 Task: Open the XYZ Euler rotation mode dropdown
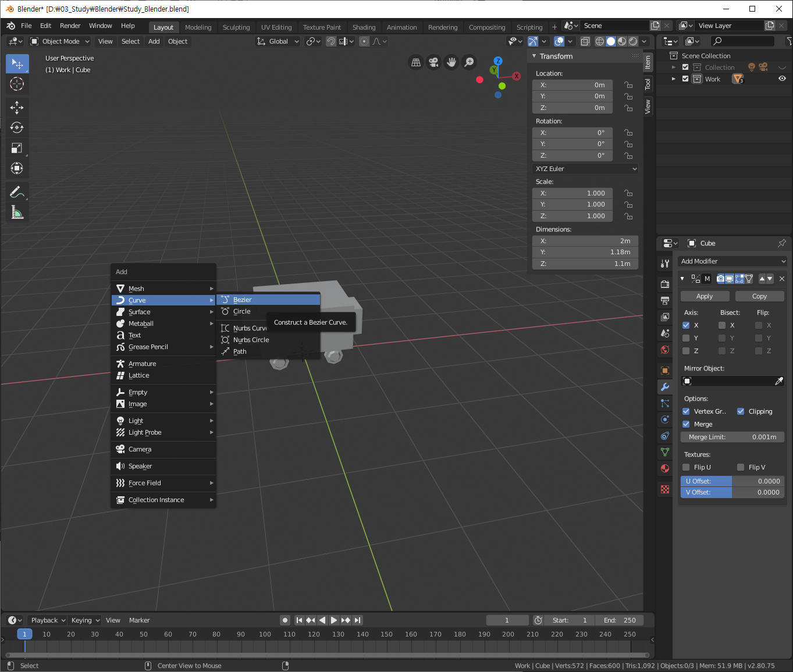pos(585,169)
